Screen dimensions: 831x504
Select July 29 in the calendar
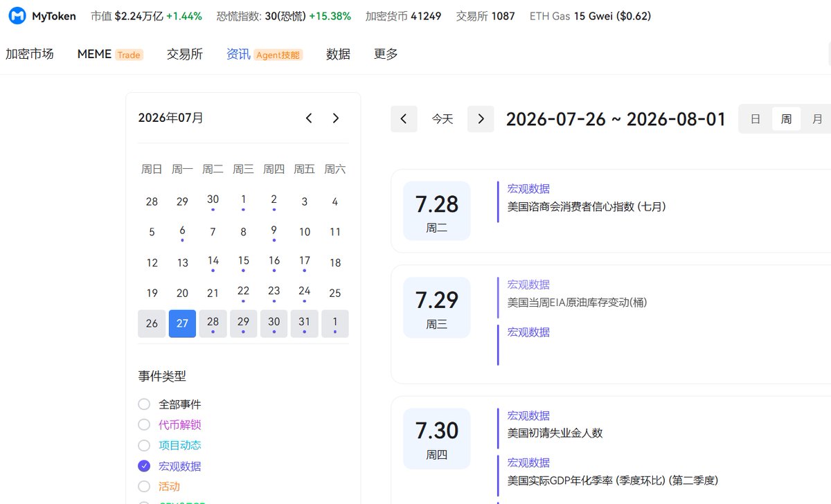pyautogui.click(x=243, y=323)
